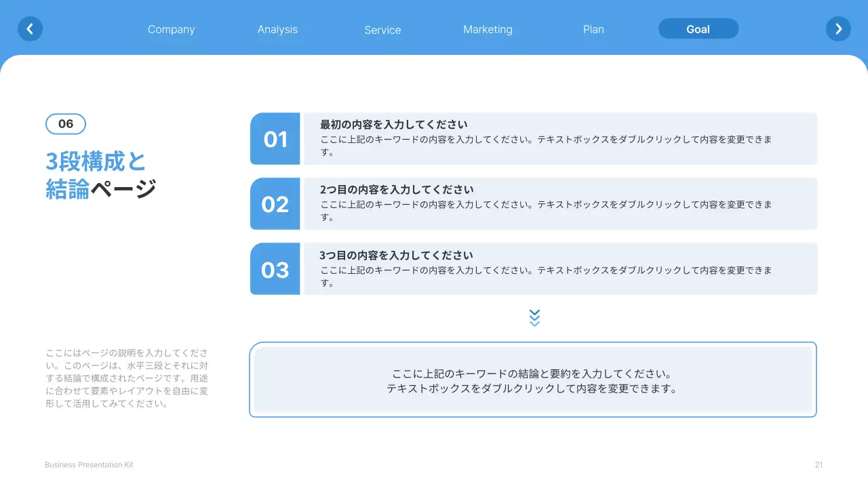The width and height of the screenshot is (868, 488).
Task: Click the left navigation arrow icon
Action: pos(30,28)
